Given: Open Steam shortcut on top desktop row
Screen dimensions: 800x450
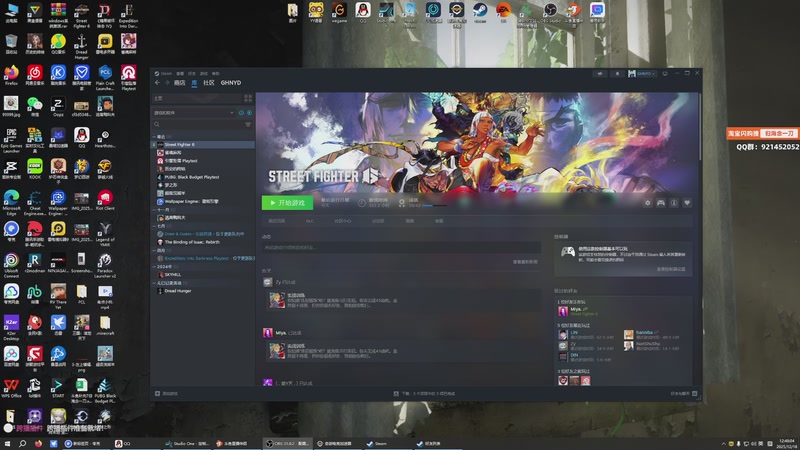Looking at the screenshot, I should [480, 12].
